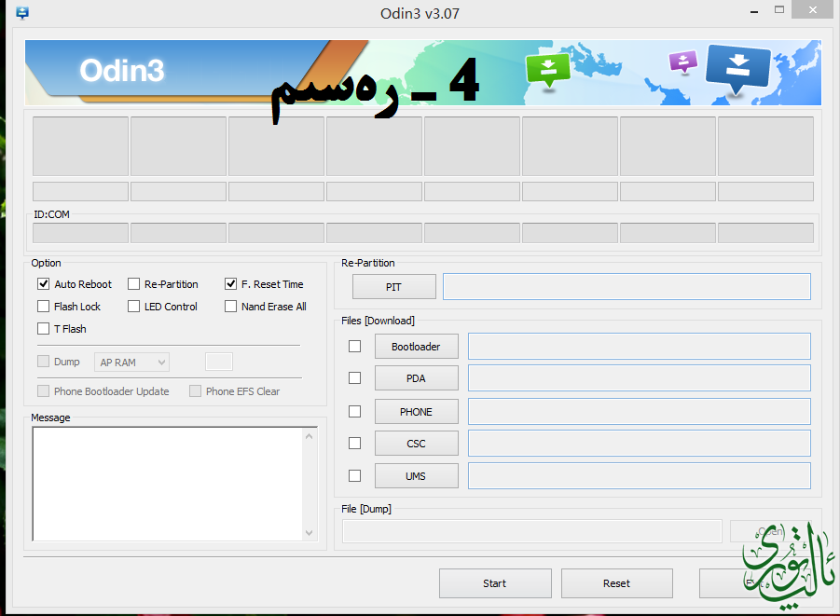Click the Reset button
Screen dimensions: 840x616
(616, 583)
